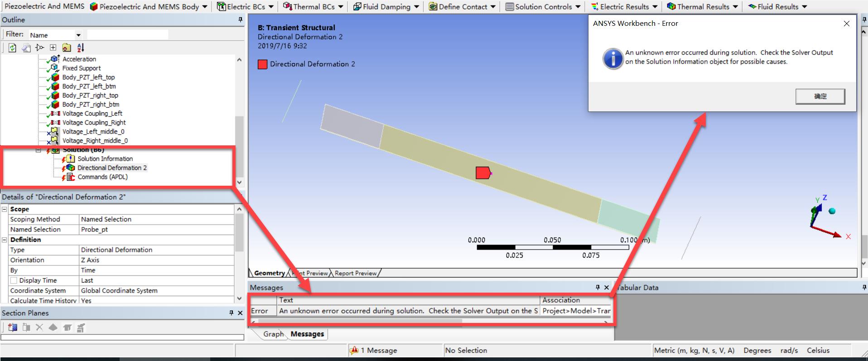The image size is (868, 361).
Task: Click the Voltage Coupling_Left icon
Action: (55, 113)
